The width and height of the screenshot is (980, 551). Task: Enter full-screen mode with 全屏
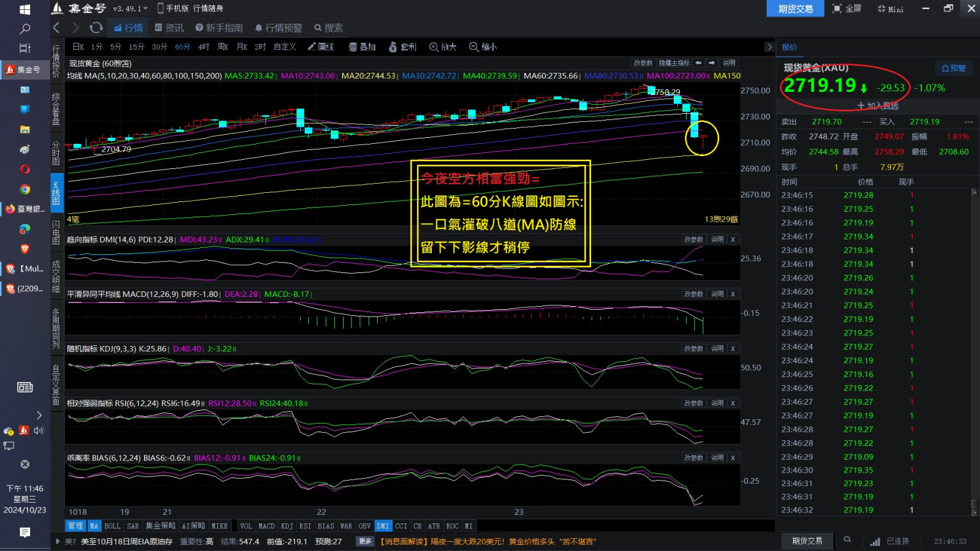(846, 9)
